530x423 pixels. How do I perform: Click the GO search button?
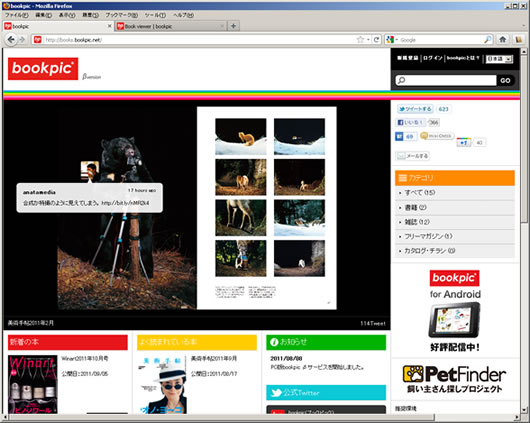point(505,80)
